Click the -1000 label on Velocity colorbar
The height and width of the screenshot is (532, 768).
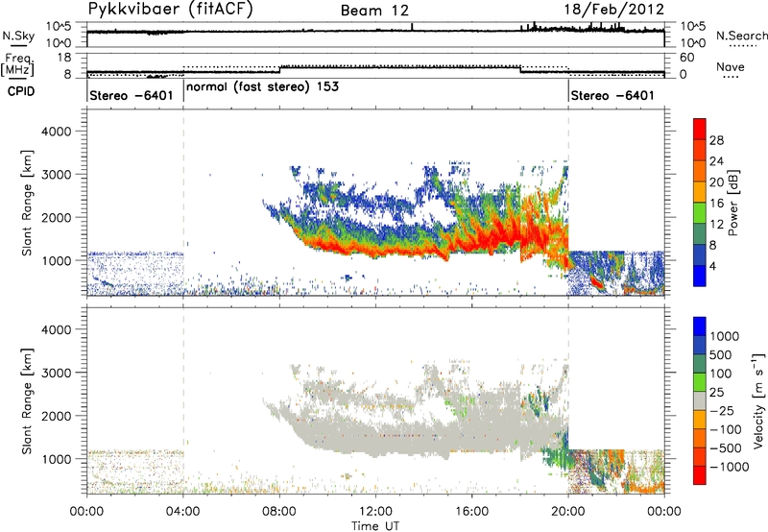tap(730, 467)
